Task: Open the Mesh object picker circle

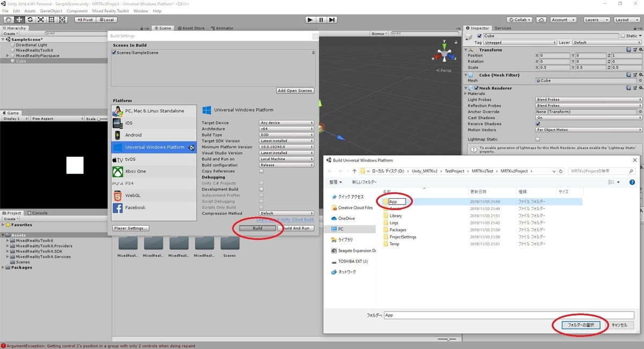Action: click(640, 81)
